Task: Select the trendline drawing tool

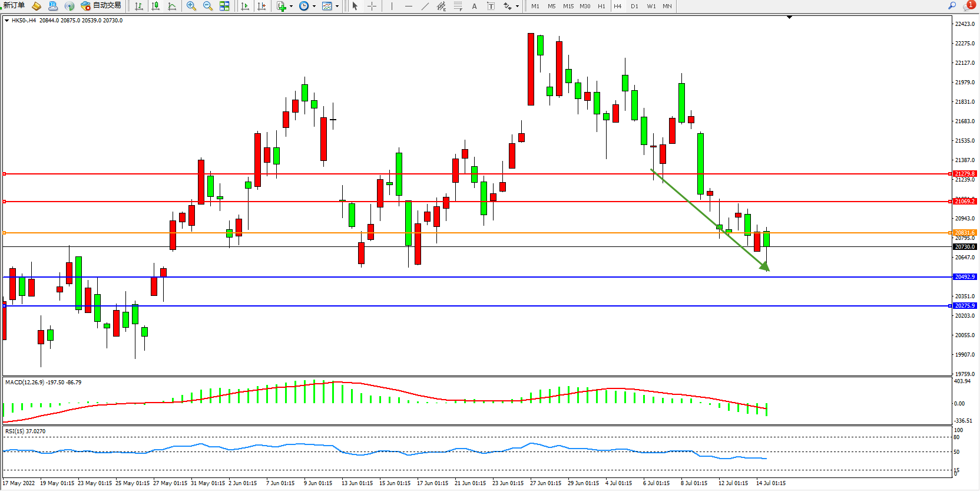Action: point(425,6)
